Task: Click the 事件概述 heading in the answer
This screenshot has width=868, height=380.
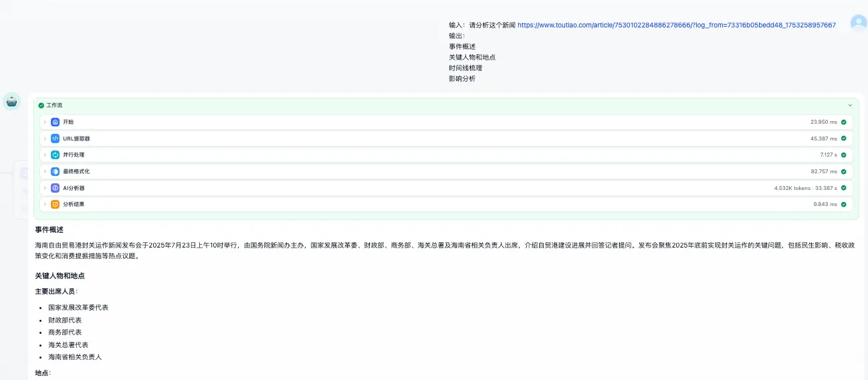Action: tap(49, 229)
